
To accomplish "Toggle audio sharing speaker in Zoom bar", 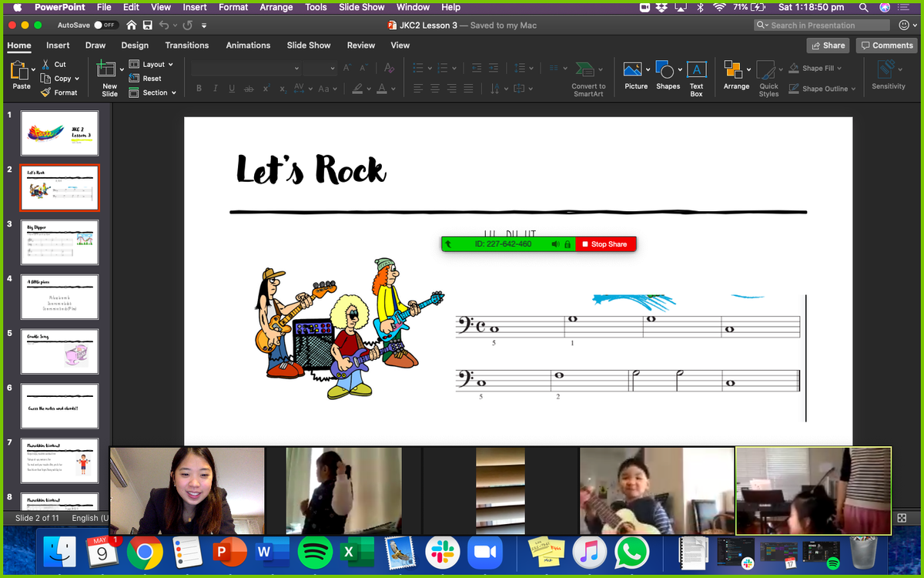I will (x=555, y=244).
